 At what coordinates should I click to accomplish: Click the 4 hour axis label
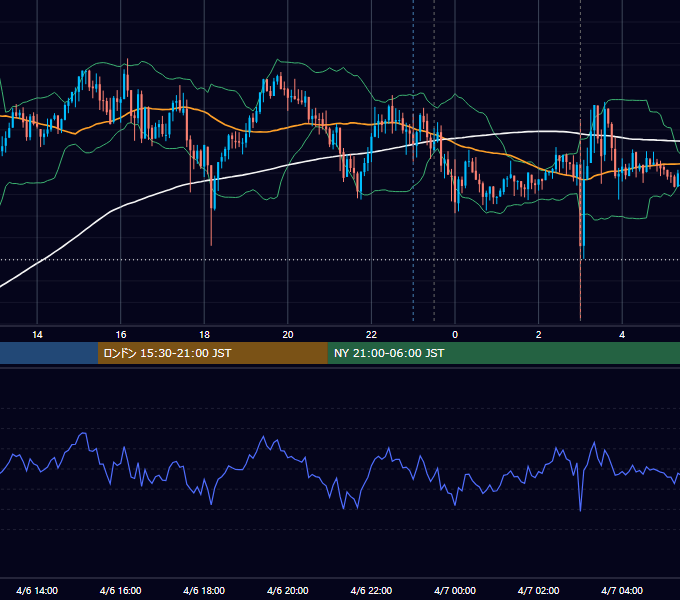[x=622, y=335]
